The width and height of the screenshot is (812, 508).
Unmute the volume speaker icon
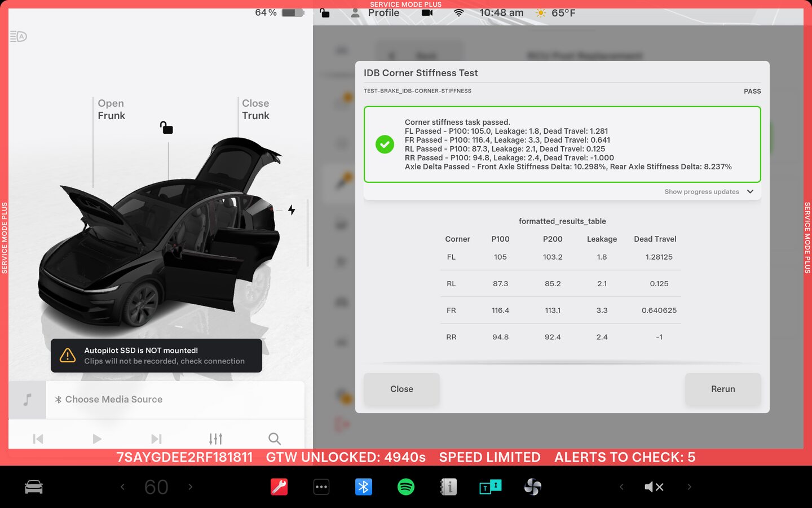(654, 487)
